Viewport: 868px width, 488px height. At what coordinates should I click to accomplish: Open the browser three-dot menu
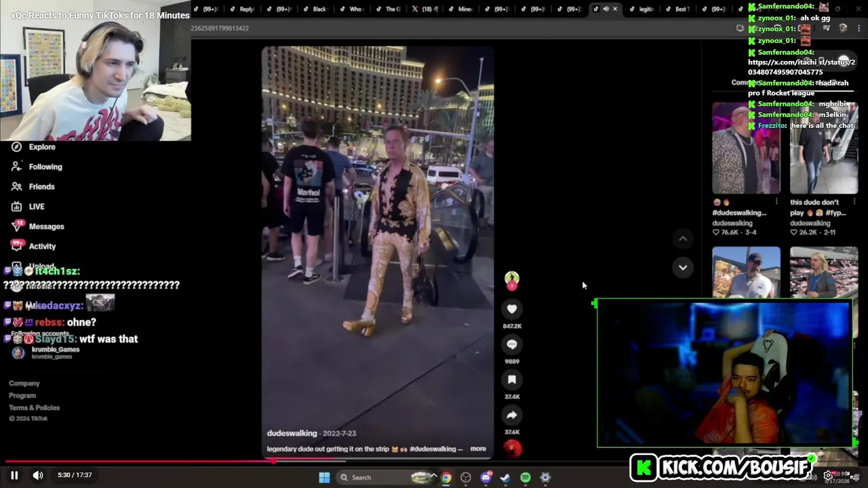[859, 28]
